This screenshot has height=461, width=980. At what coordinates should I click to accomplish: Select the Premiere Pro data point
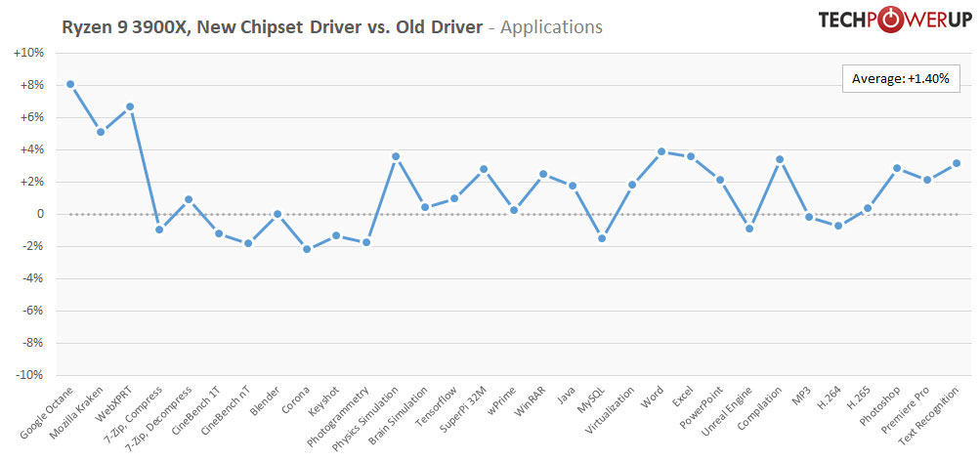(927, 180)
